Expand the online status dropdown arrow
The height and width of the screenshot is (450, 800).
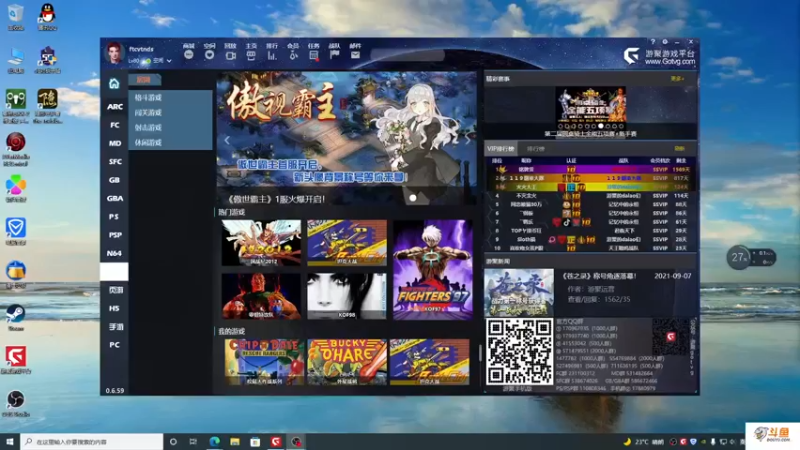[169, 61]
